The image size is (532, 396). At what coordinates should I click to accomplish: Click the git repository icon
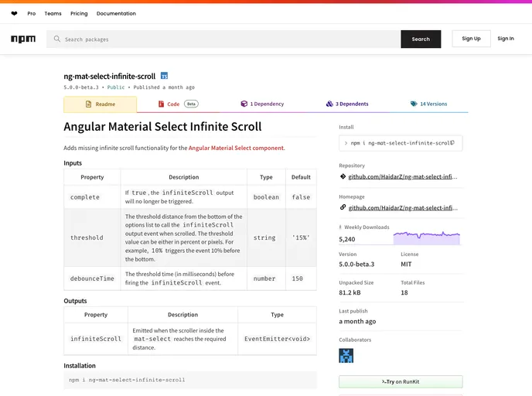pos(343,176)
